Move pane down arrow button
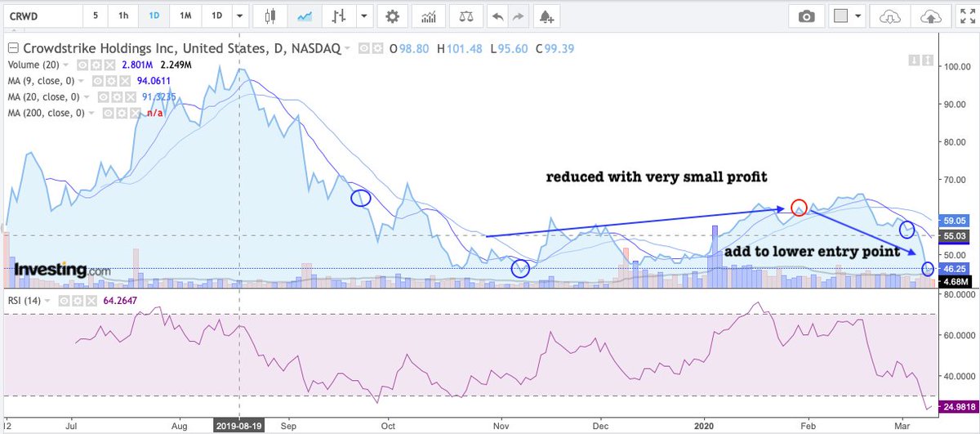980x434 pixels. coord(913,60)
